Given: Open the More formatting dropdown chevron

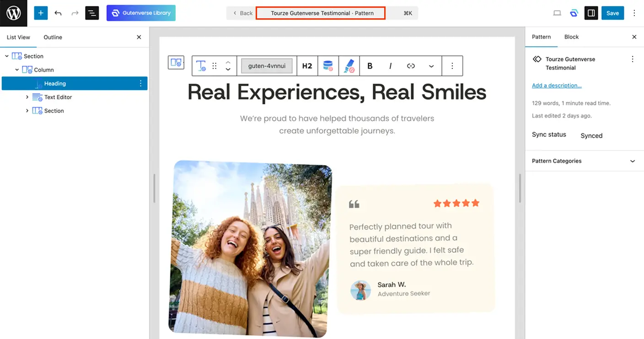Looking at the screenshot, I should point(431,66).
